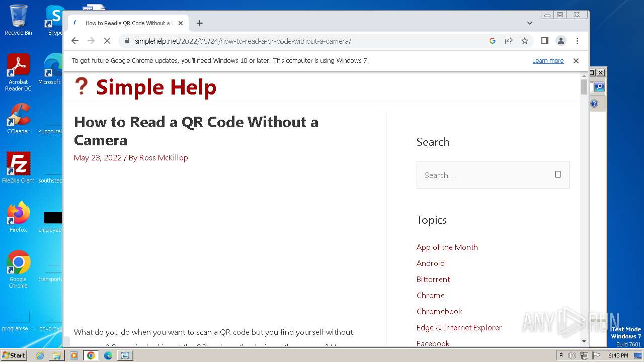Click the help icon in the background window
644x362 pixels.
pyautogui.click(x=594, y=104)
